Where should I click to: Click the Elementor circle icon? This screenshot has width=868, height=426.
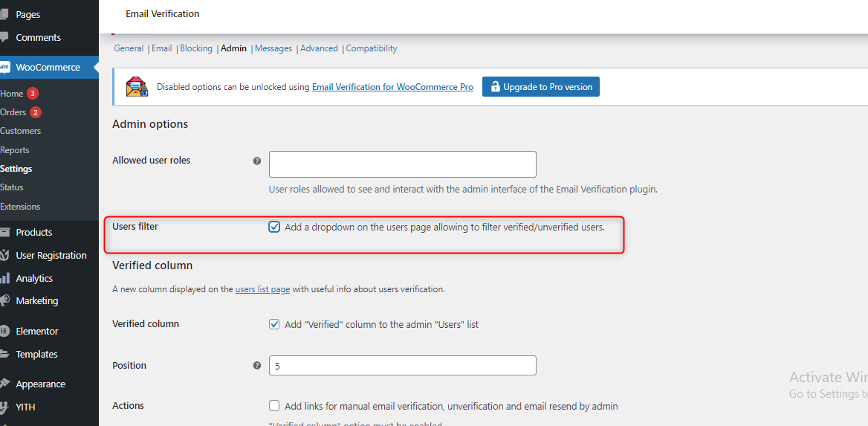(4, 332)
